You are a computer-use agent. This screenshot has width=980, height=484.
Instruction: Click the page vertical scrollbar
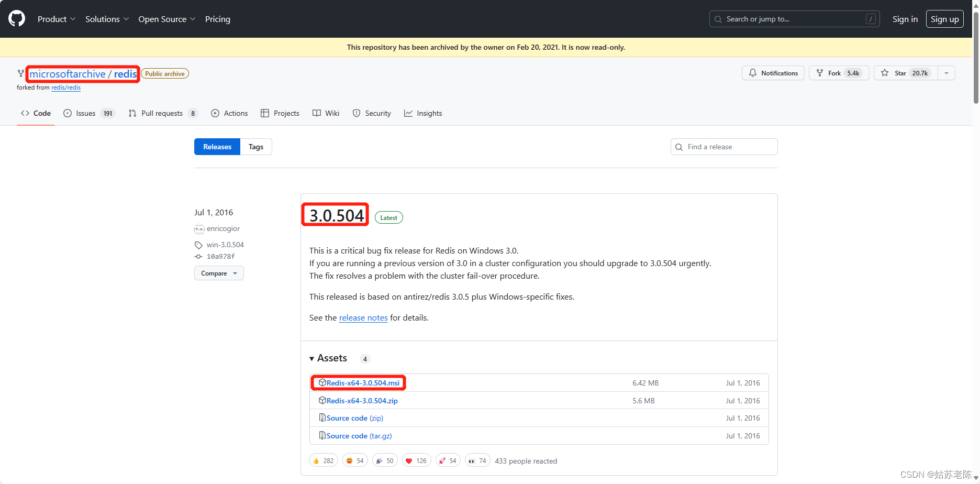[976, 58]
